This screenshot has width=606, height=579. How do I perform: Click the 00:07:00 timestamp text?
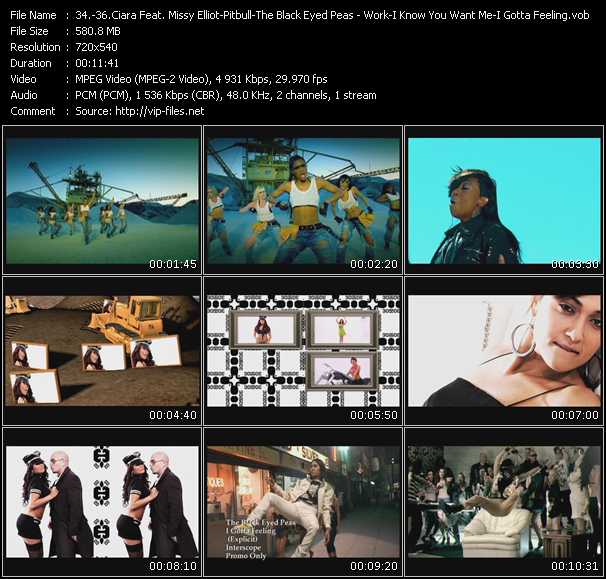[x=575, y=415]
